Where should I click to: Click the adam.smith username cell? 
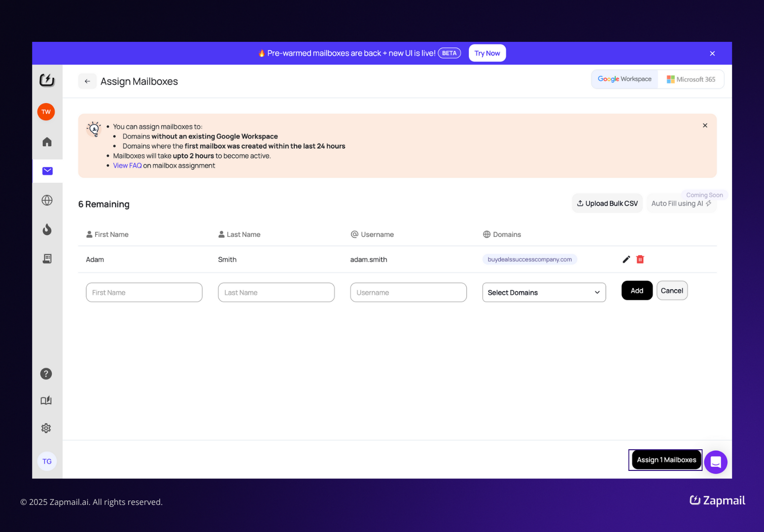[369, 260]
